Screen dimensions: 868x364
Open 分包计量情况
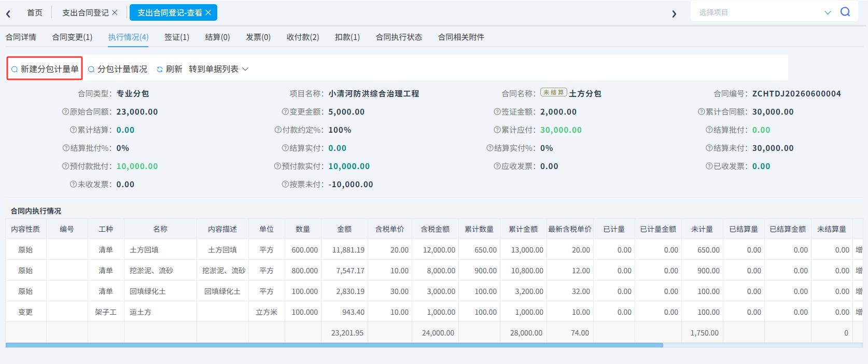point(118,69)
